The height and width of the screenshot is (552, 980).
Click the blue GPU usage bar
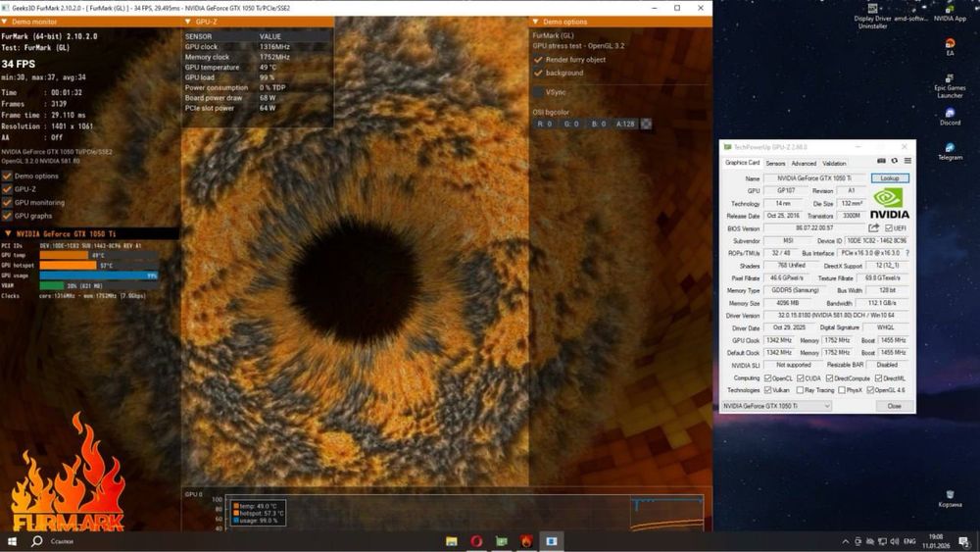[99, 276]
